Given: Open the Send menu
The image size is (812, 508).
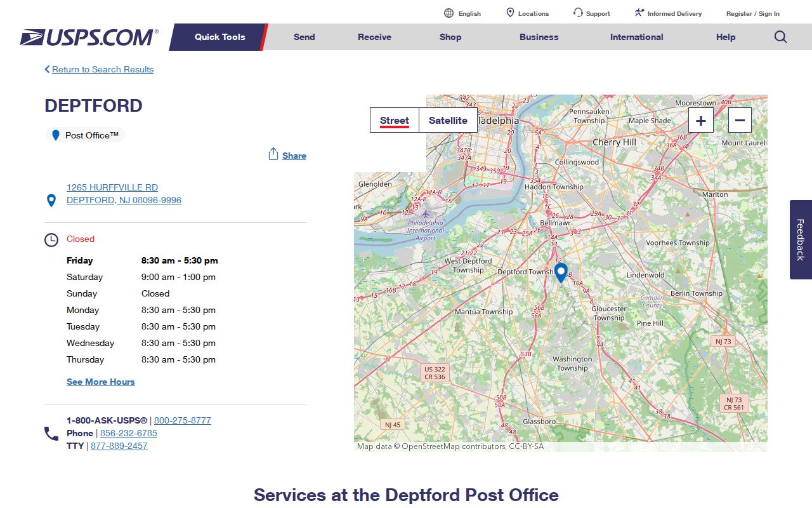Looking at the screenshot, I should [304, 37].
